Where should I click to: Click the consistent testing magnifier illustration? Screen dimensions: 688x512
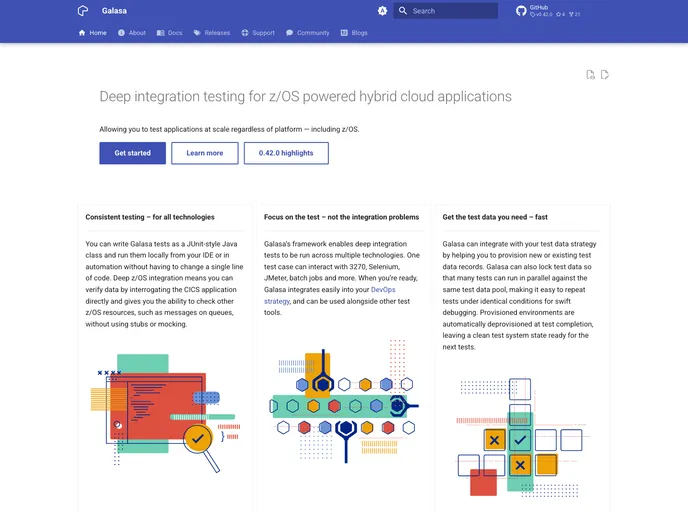[165, 410]
